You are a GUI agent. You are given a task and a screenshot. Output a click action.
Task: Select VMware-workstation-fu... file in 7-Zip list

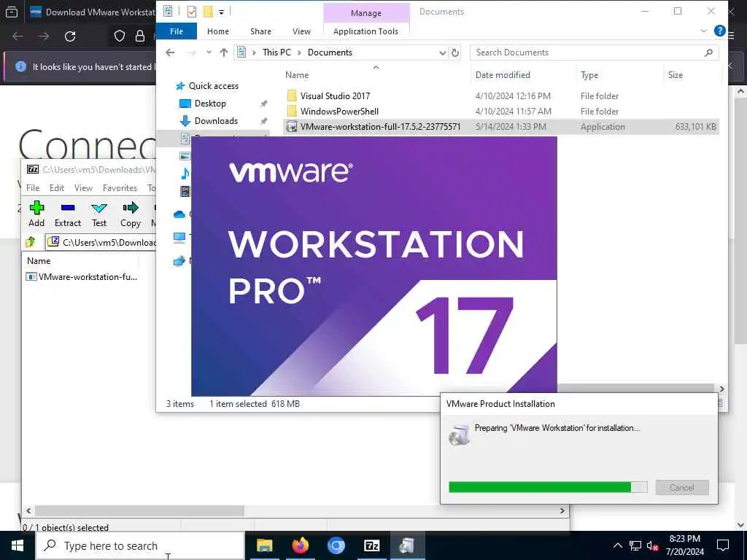pos(82,276)
